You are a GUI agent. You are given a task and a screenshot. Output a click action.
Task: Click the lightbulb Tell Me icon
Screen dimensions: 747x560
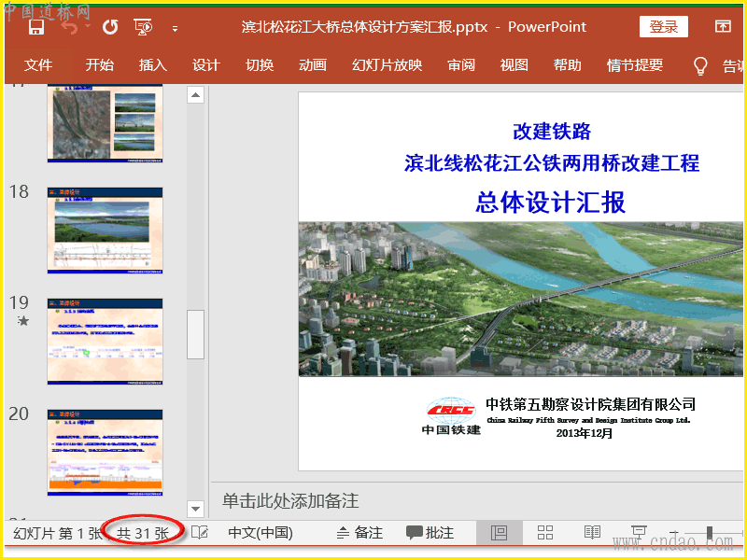[x=700, y=65]
